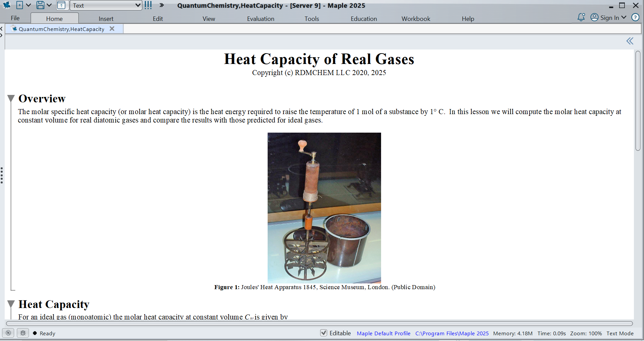Uncheck the Editable checkbox
The width and height of the screenshot is (644, 341).
click(x=324, y=333)
